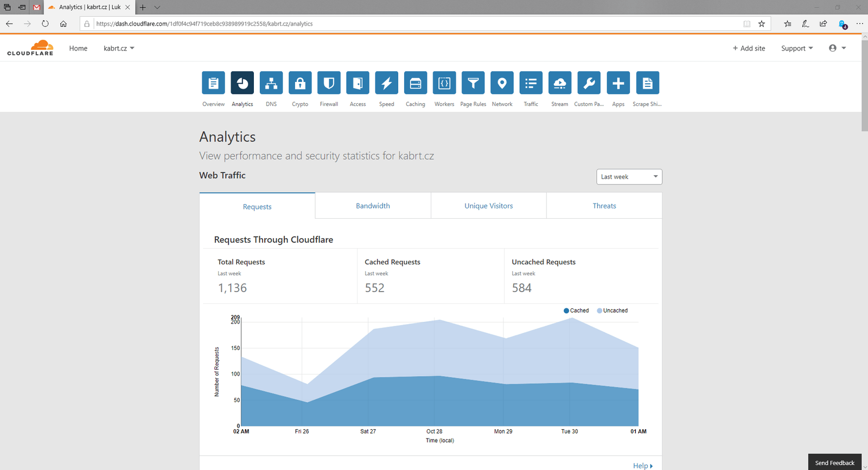Switch to the Requests tab
The width and height of the screenshot is (868, 470).
coord(257,206)
